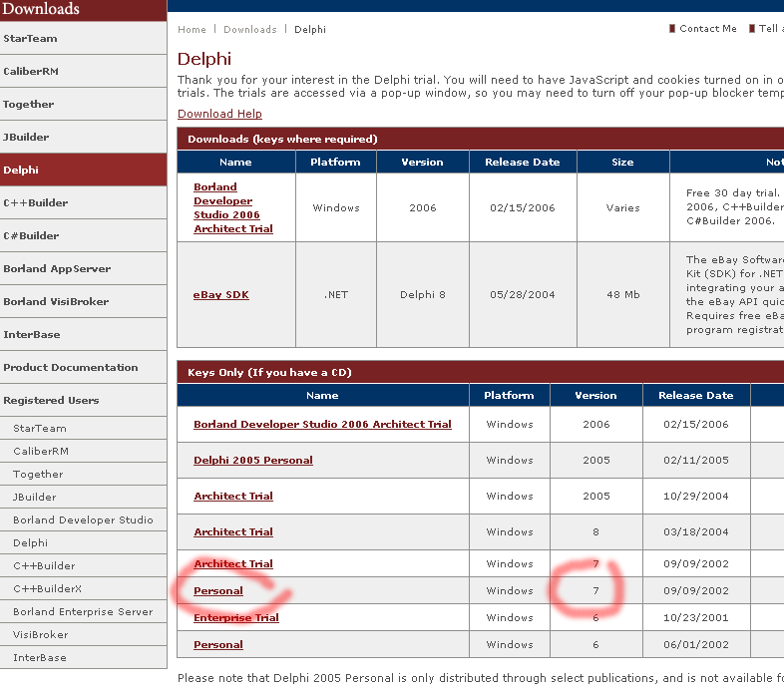Viewport: 784px width, 688px height.
Task: Click the 48 Mb size cell
Action: pos(623,295)
